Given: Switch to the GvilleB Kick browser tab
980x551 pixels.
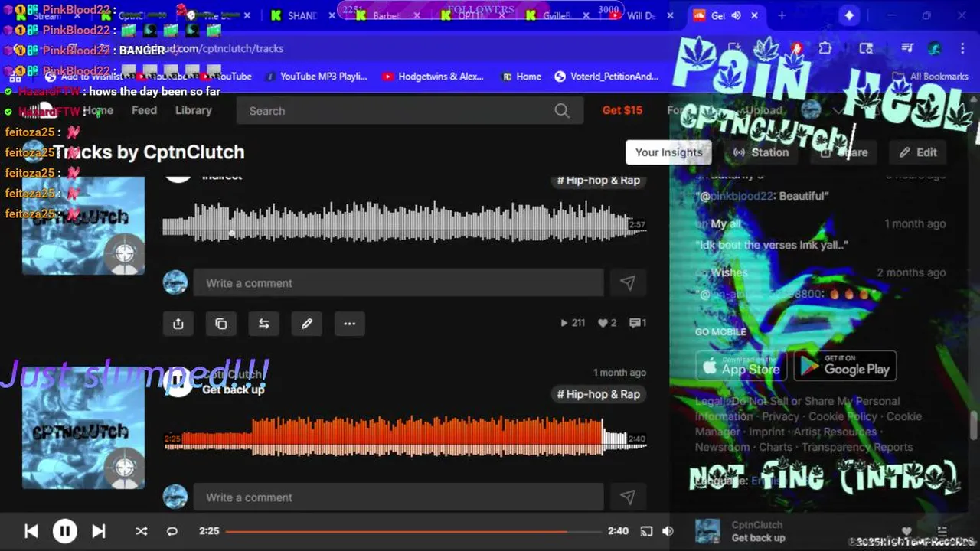Looking at the screenshot, I should (x=556, y=15).
